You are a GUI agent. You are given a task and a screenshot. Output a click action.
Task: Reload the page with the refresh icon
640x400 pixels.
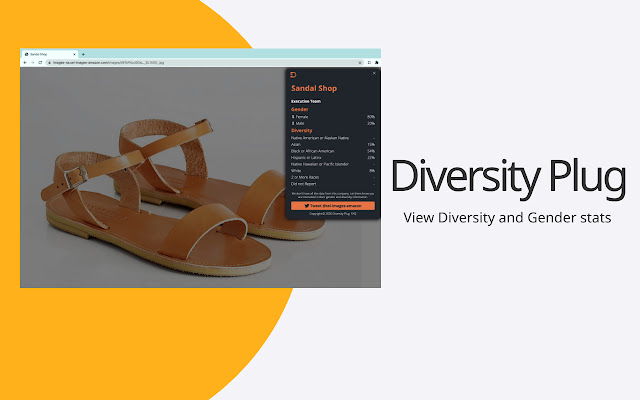40,62
